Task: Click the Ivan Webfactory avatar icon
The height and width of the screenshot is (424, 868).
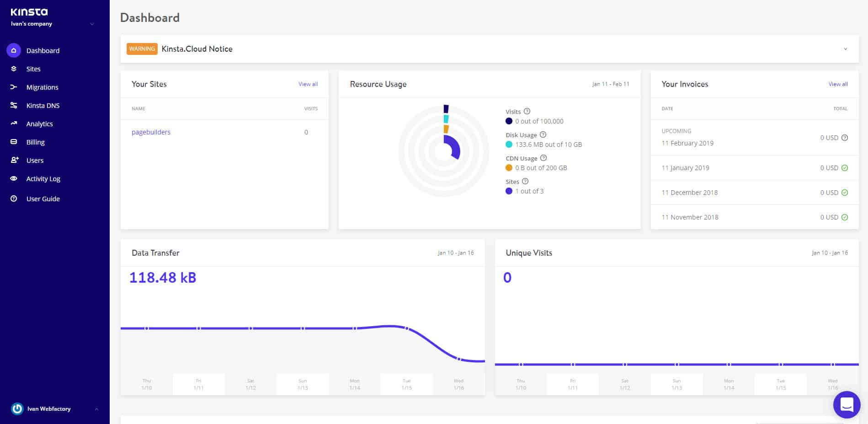Action: [17, 408]
